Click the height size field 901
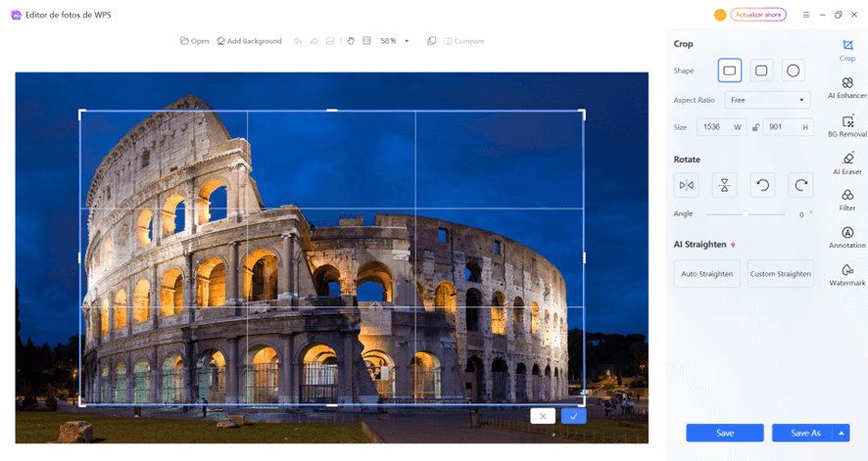868x461 pixels. click(x=789, y=127)
